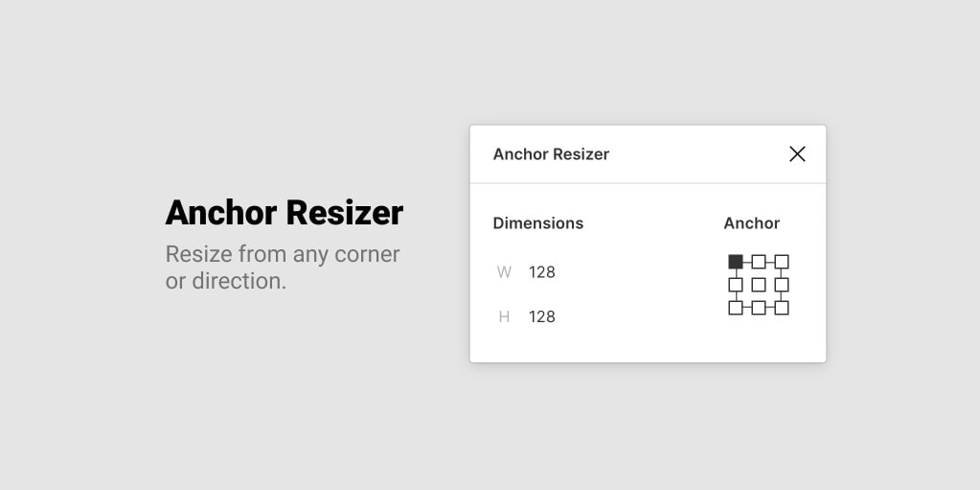Viewport: 980px width, 490px height.
Task: Click the horizontal divider under the dialog title
Action: pyautogui.click(x=648, y=183)
